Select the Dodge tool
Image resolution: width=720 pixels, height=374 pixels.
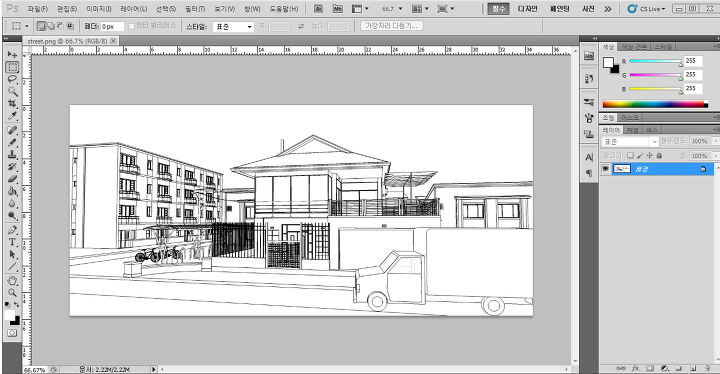12,215
